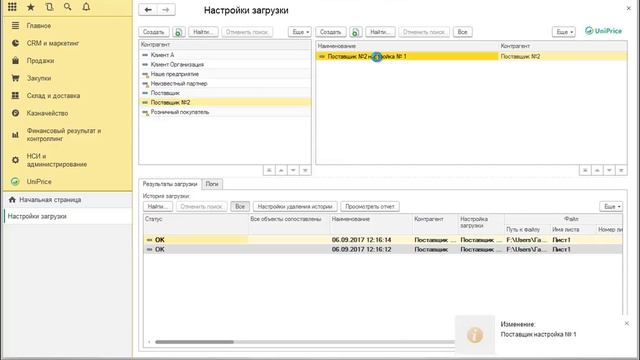Viewport: 640px width, 360px height.
Task: Select the history row dated 06.09.2017 12:16:12
Action: 383,249
